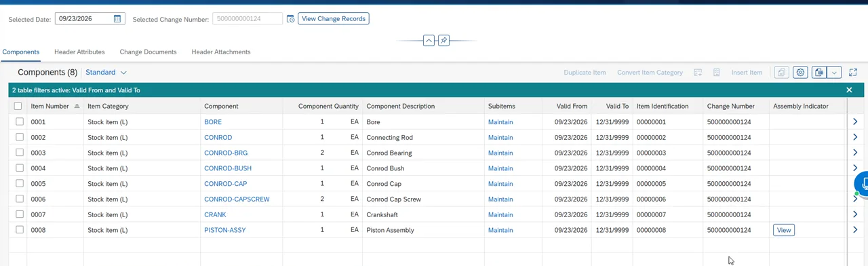The width and height of the screenshot is (868, 266).
Task: Click the add-item icon after Convert Item Category
Action: click(698, 73)
